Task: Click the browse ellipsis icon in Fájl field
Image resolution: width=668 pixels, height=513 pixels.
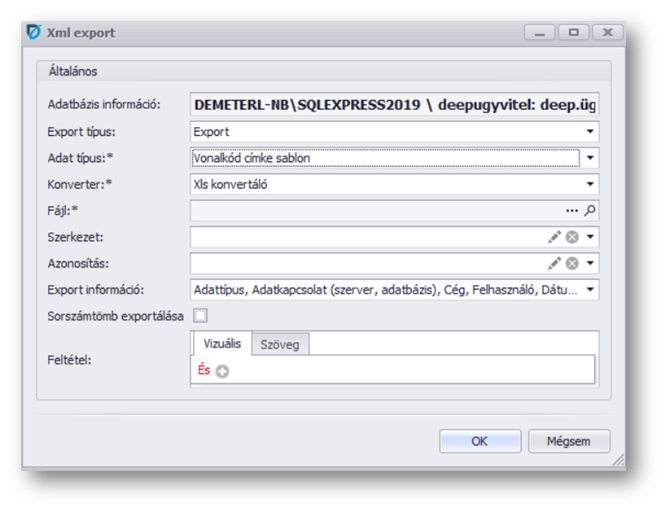Action: pos(572,211)
